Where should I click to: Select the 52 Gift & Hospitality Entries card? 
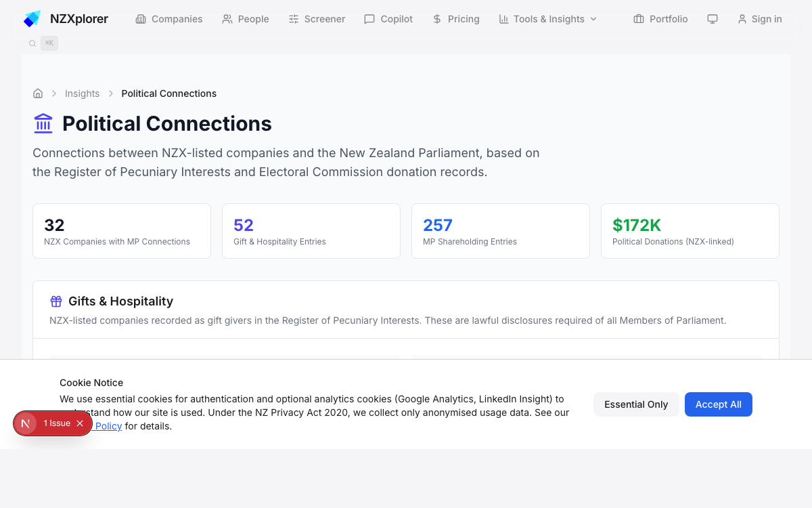[x=311, y=231]
